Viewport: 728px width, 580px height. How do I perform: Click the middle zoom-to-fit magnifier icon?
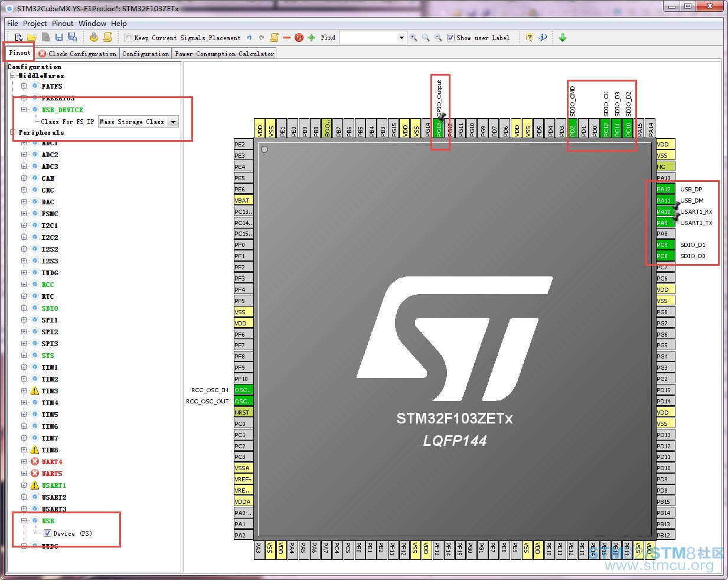pyautogui.click(x=426, y=37)
